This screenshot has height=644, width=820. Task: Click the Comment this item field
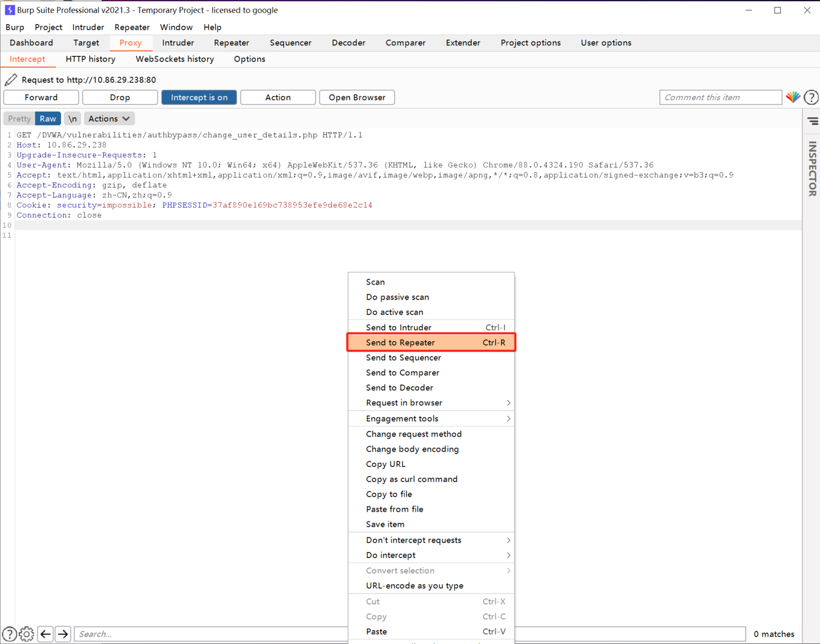coord(720,97)
